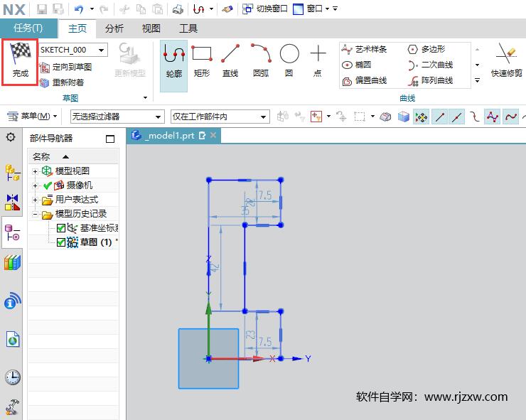Open the History clock sidebar icon

click(x=12, y=377)
